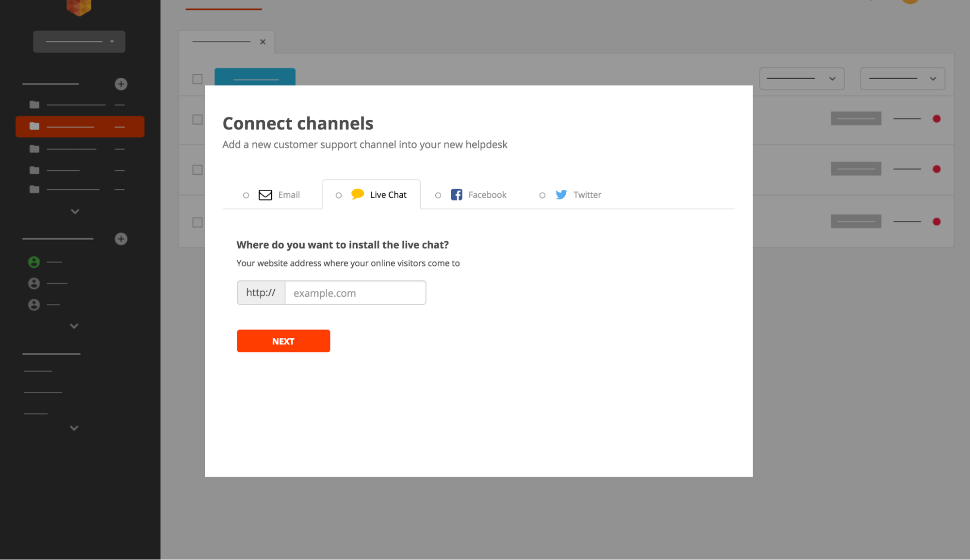
Task: Click the second gray user avatar in sidebar
Action: tap(34, 283)
